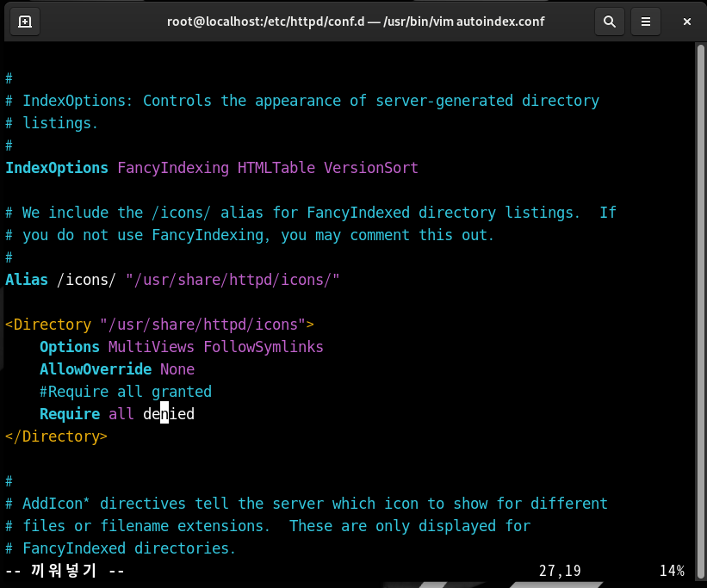Click the Alias directive keyword
This screenshot has height=588, width=707.
point(27,280)
